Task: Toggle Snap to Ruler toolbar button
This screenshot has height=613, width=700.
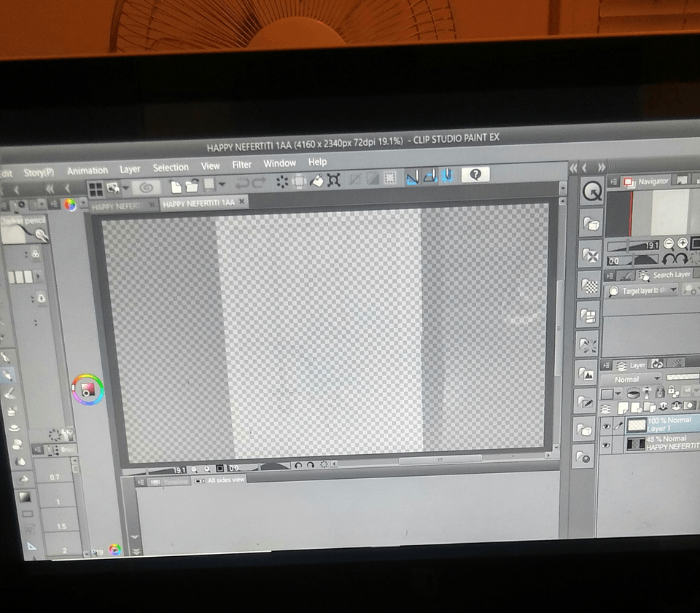Action: tap(413, 177)
